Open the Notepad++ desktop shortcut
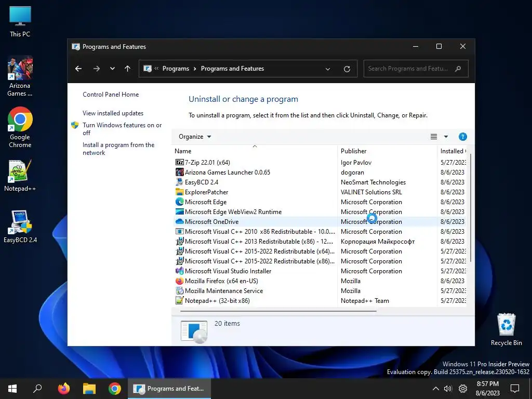Viewport: 532px width, 399px height. click(x=20, y=176)
